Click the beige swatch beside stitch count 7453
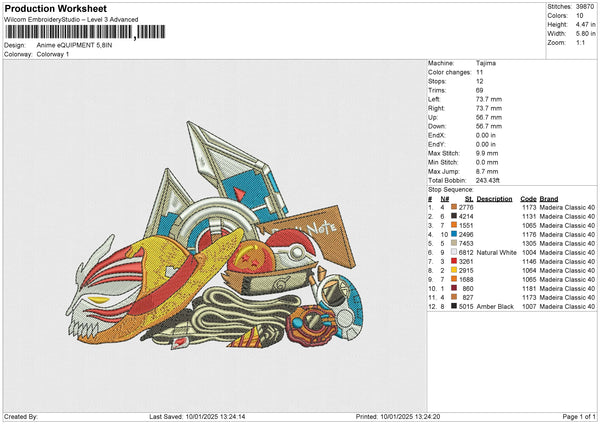The image size is (600, 424). pos(454,243)
